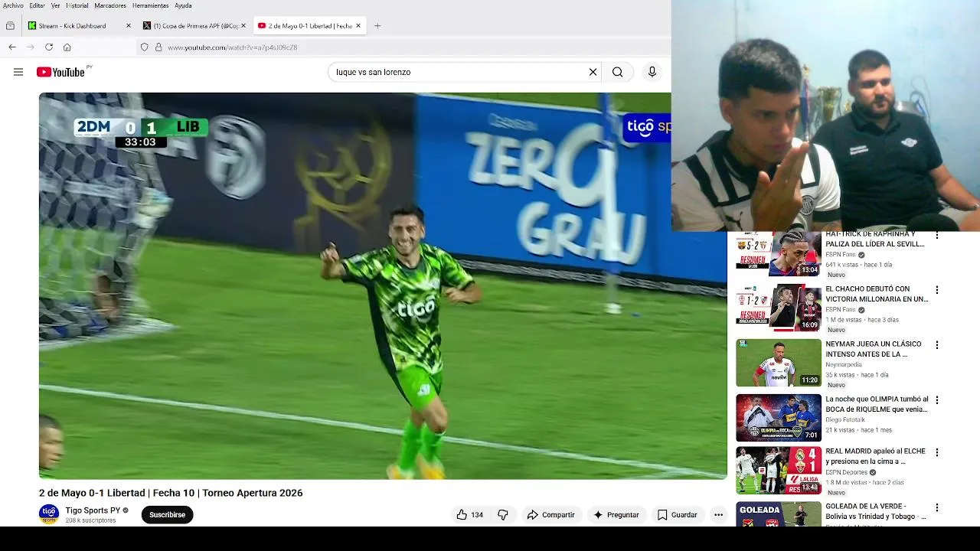980x551 pixels.
Task: Open the Raphinha hat-trick video thumbnail
Action: point(779,253)
